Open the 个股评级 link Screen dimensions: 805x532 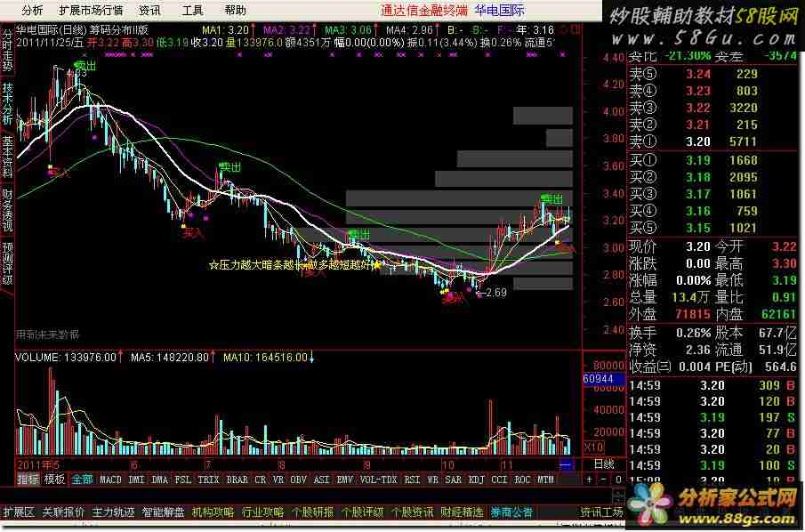[x=362, y=512]
